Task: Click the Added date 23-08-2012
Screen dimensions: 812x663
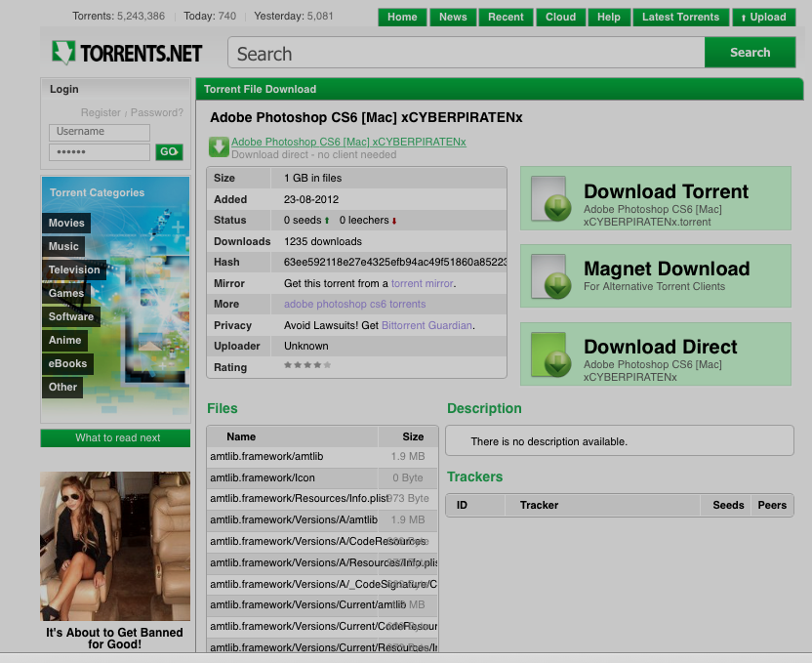Action: pos(310,199)
